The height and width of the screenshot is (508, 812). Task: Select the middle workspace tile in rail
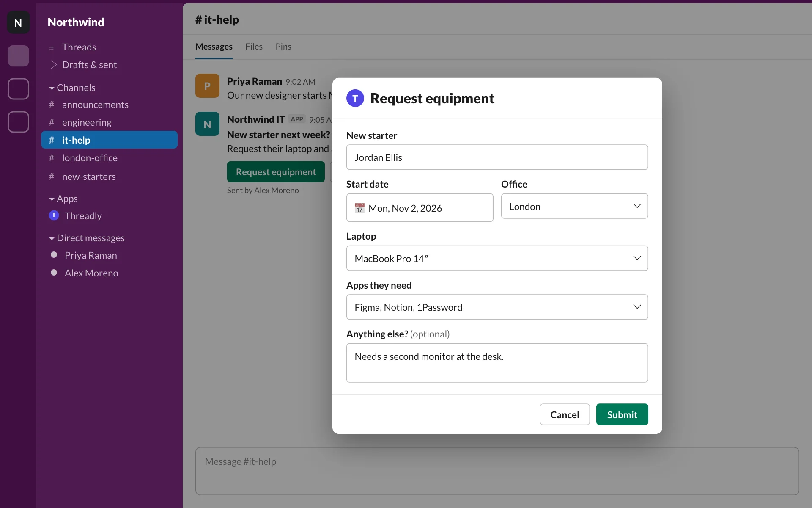pyautogui.click(x=18, y=89)
